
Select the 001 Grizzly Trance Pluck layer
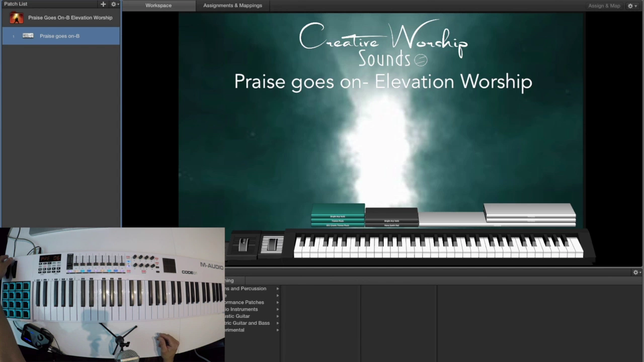(x=338, y=225)
